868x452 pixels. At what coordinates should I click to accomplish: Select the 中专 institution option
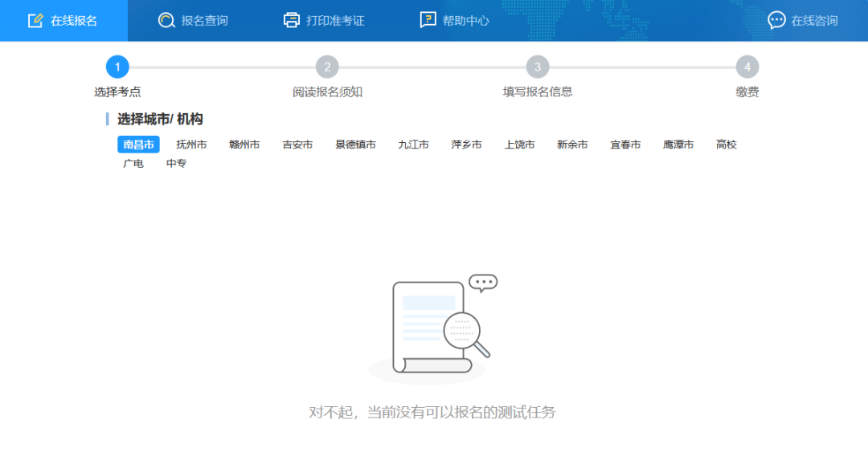[x=177, y=163]
